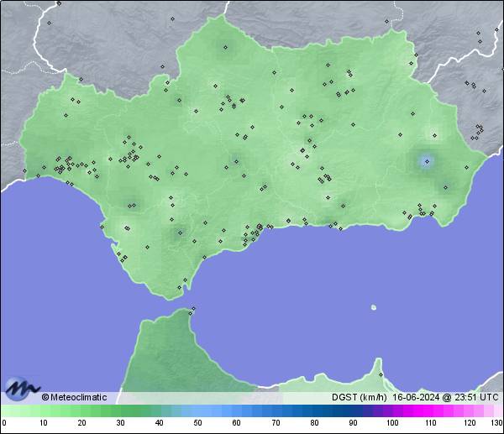Click the station marker near the Strait of Gibraltar
The height and width of the screenshot is (434, 504).
(x=193, y=309)
